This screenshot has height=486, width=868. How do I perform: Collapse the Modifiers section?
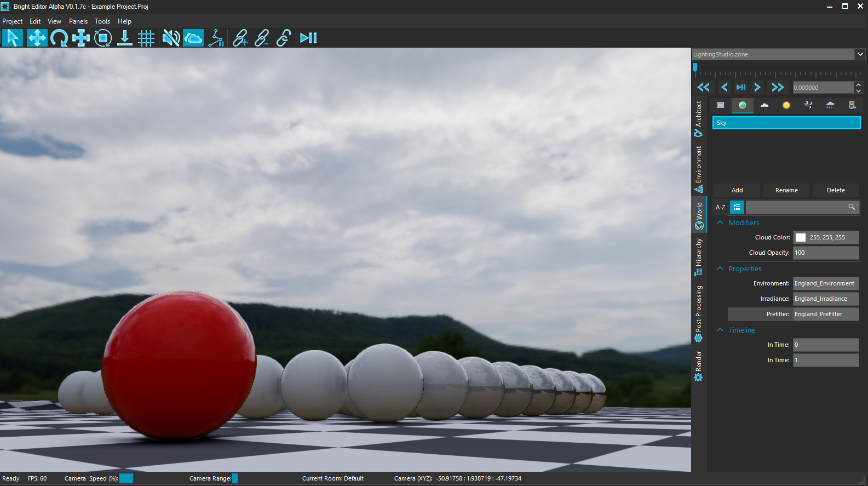(x=720, y=222)
